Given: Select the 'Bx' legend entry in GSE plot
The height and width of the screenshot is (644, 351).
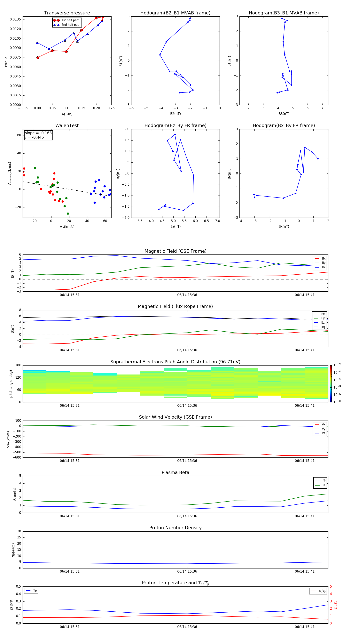Looking at the screenshot, I should [320, 259].
